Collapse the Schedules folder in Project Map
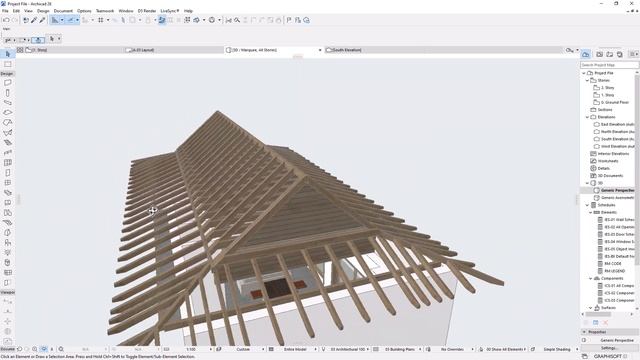The height and width of the screenshot is (360, 640). [x=587, y=205]
